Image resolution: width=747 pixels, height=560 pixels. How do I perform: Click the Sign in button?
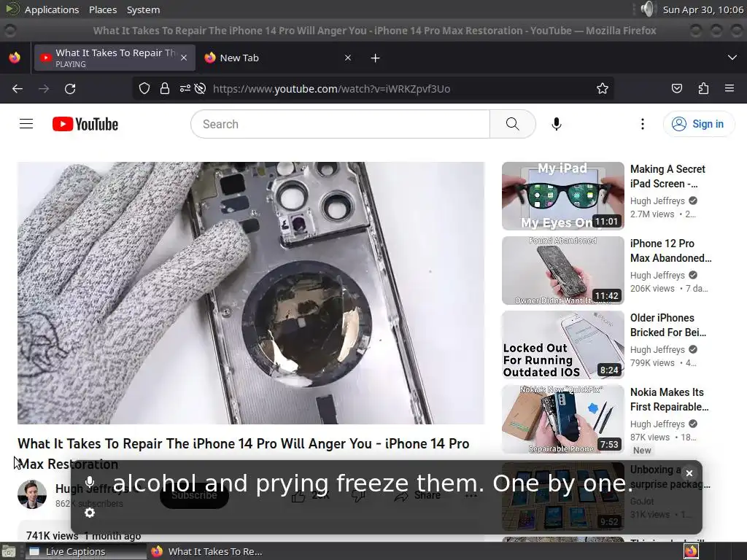pos(698,124)
